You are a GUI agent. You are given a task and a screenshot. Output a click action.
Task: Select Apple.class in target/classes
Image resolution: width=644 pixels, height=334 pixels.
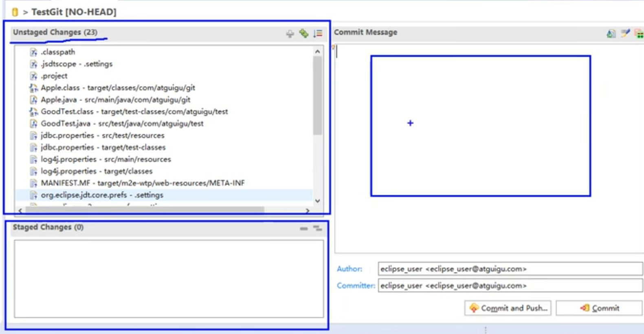click(118, 88)
